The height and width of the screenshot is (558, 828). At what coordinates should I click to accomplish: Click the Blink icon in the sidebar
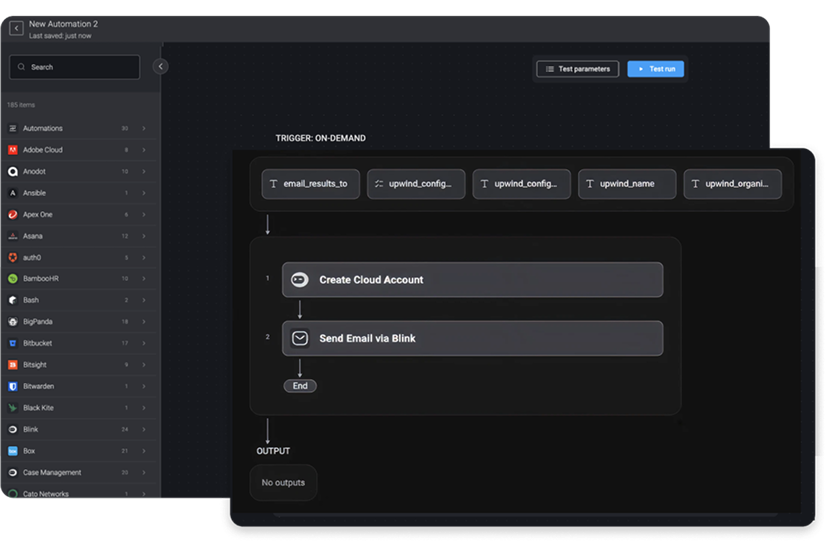tap(13, 430)
